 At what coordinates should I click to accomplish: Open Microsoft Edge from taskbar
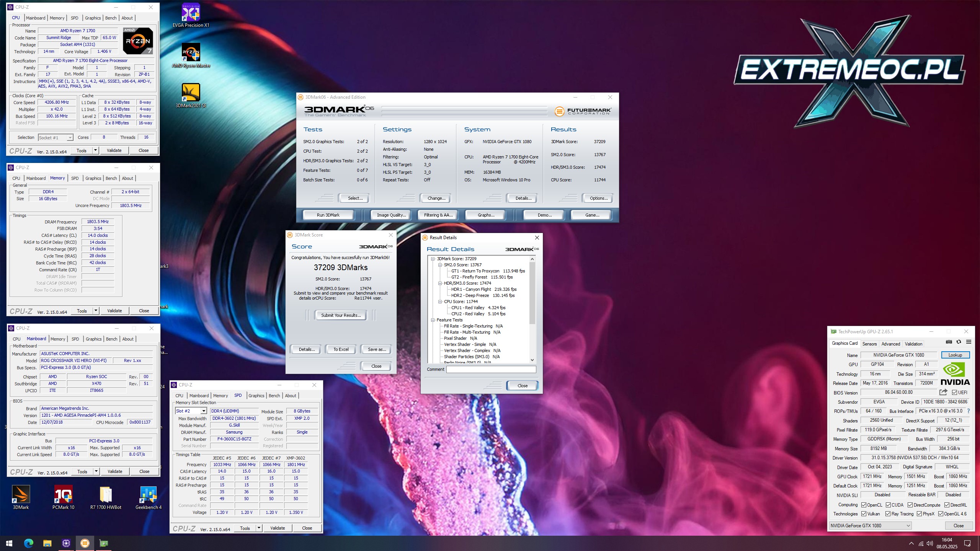pos(28,543)
